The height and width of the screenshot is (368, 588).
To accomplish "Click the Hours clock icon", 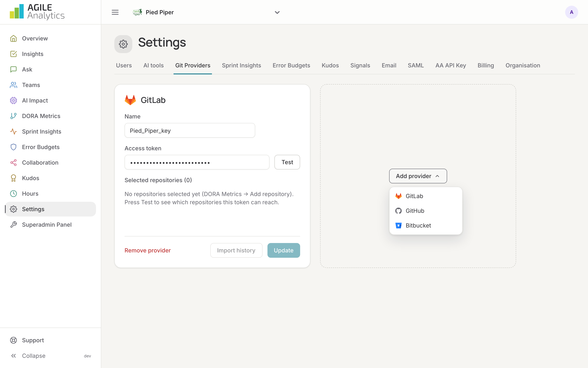I will coord(13,193).
